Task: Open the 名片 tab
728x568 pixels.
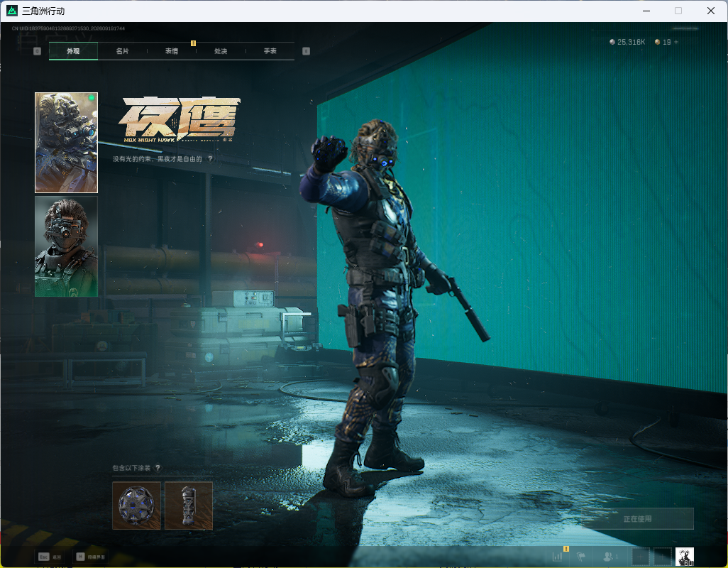Action: point(123,51)
